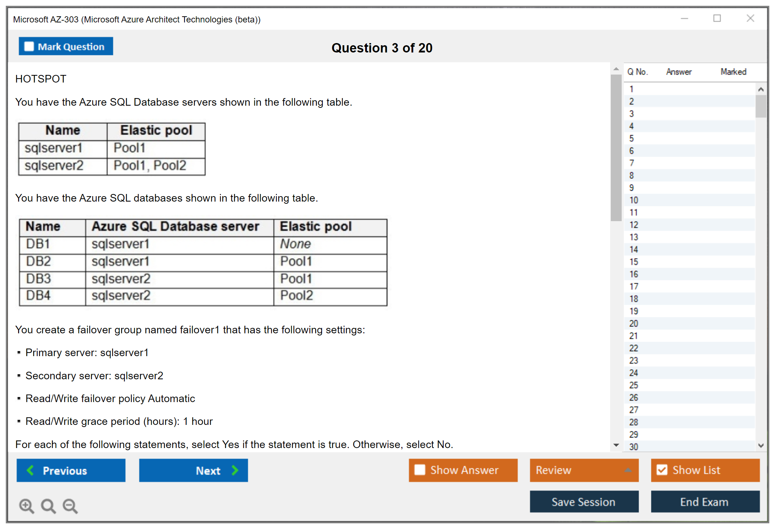Click the reset zoom magnifier icon
The image size is (778, 532).
click(x=48, y=506)
